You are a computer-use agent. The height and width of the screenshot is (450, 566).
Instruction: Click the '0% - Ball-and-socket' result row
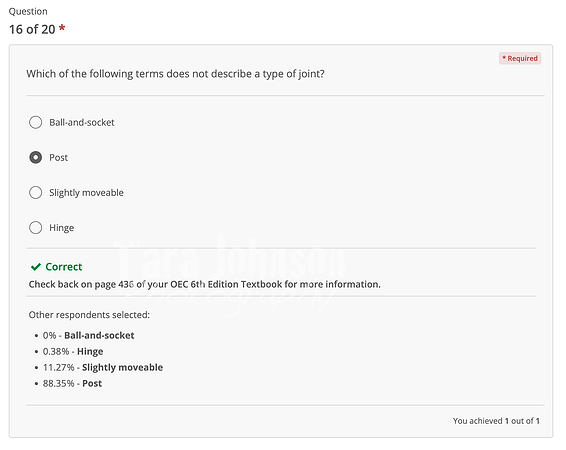tap(88, 335)
